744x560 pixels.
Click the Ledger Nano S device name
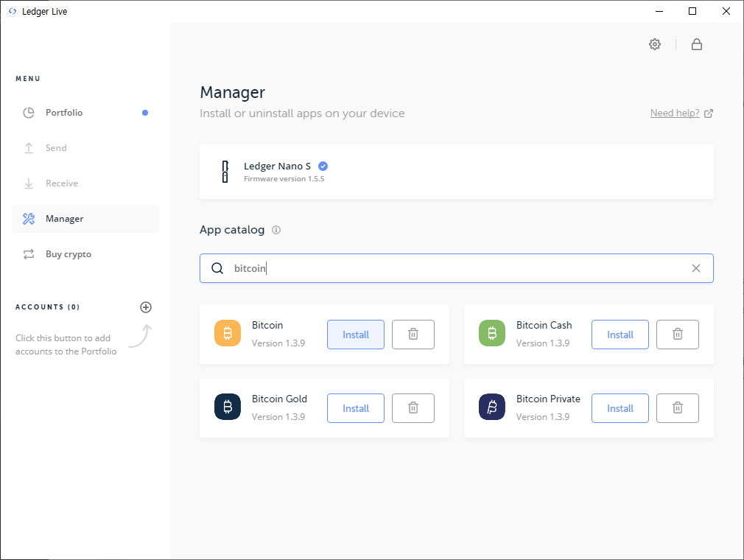coord(277,166)
